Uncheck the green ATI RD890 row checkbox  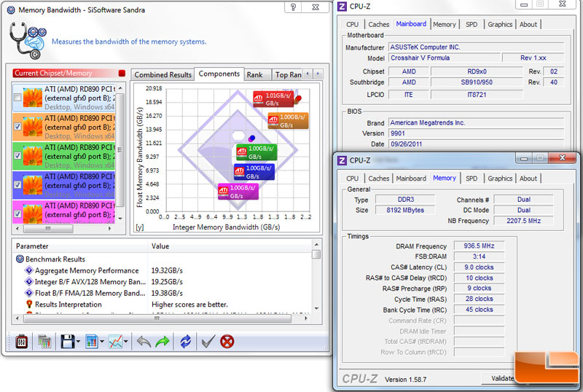[17, 155]
